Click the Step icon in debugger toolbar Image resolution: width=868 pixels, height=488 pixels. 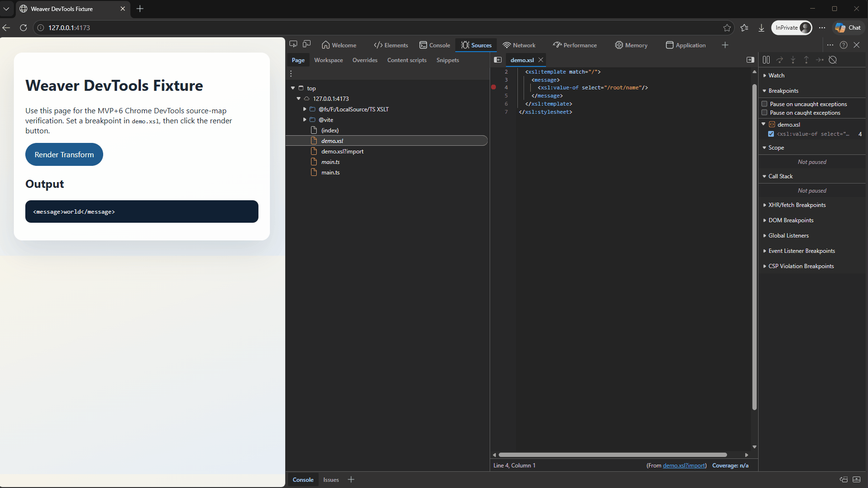tap(820, 60)
